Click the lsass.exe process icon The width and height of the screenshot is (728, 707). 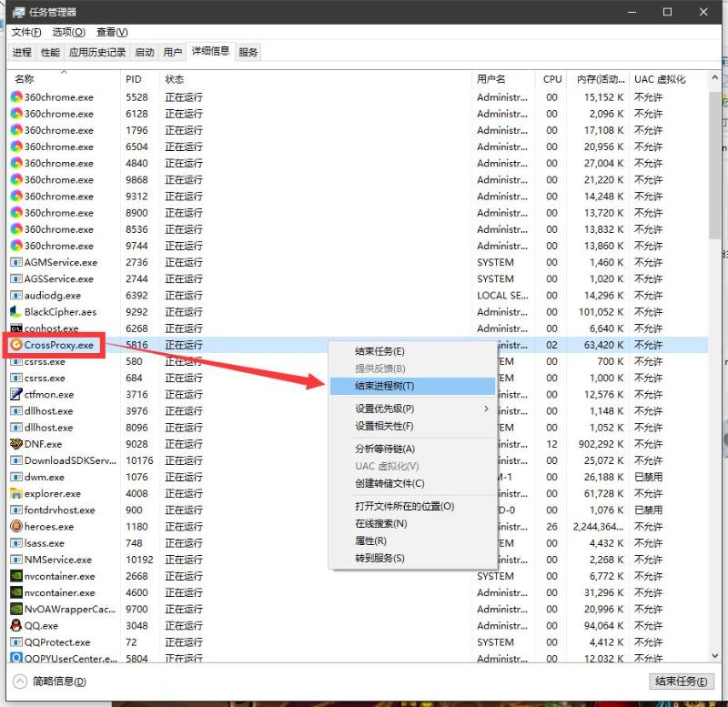16,543
